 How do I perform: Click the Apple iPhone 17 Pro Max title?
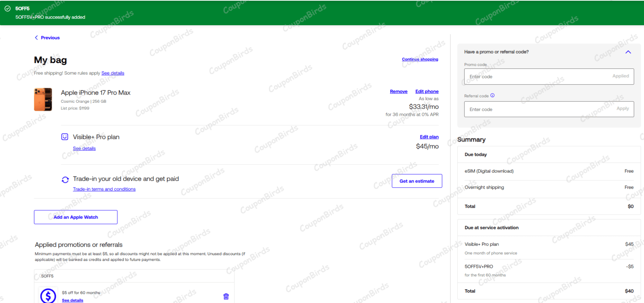click(95, 93)
